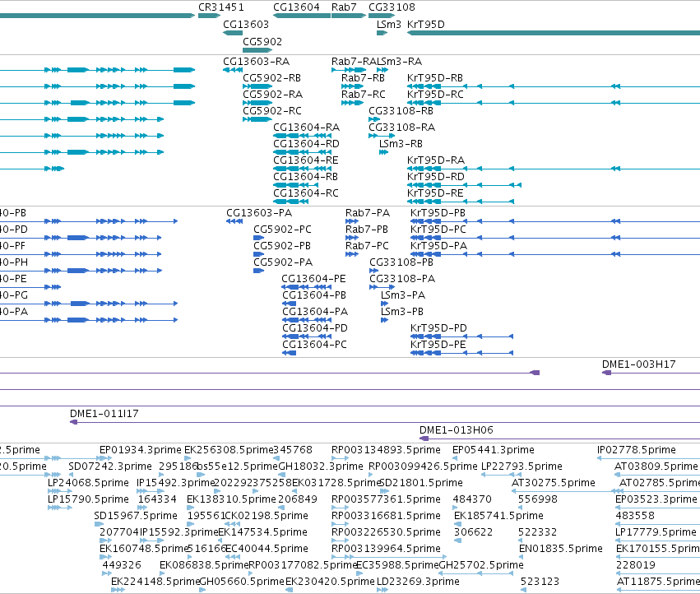Click transcript CG13604-RD
This screenshot has height=594, width=700.
(x=307, y=144)
